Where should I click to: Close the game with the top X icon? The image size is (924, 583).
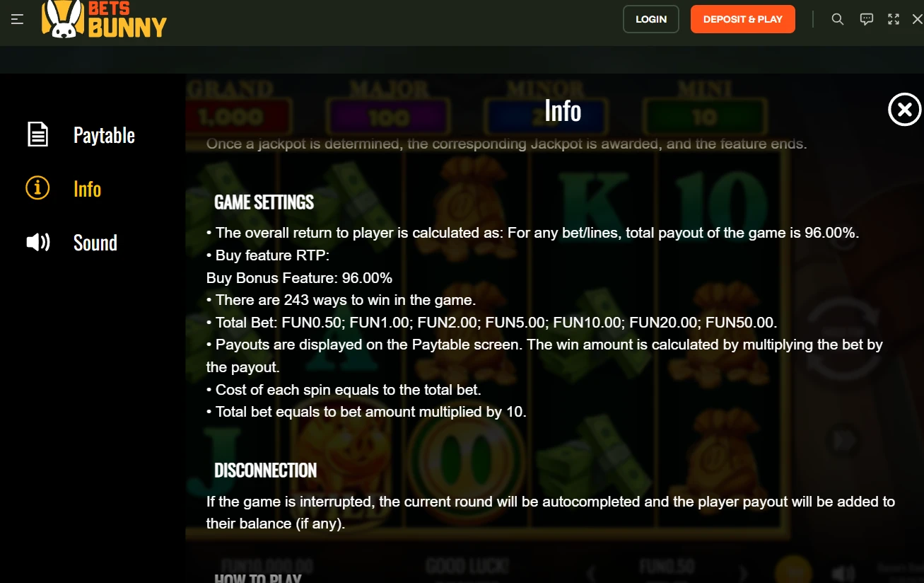[x=918, y=19]
